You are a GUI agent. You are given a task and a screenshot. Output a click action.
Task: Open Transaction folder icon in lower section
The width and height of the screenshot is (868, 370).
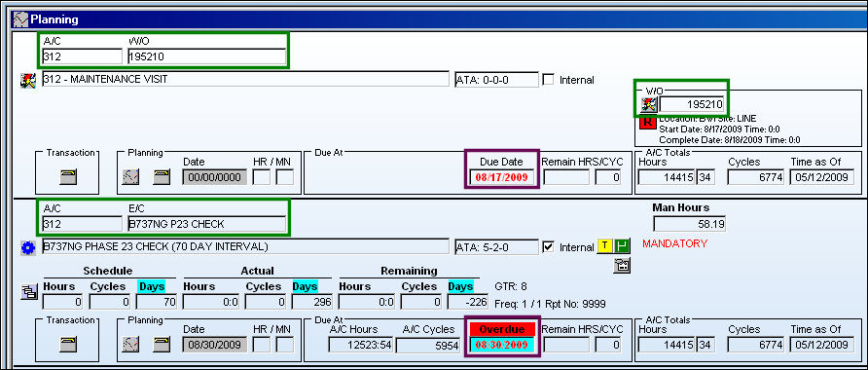pos(67,344)
